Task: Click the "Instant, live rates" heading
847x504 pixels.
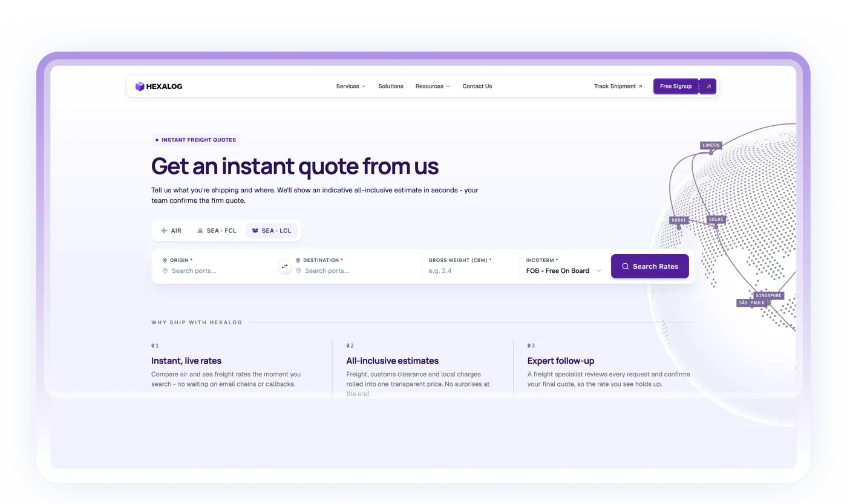Action: point(186,361)
